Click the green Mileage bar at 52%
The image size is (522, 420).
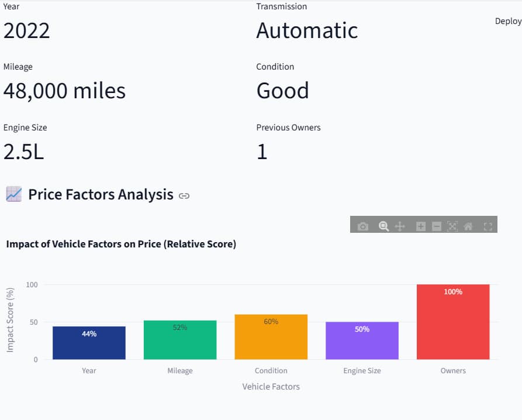tap(180, 340)
